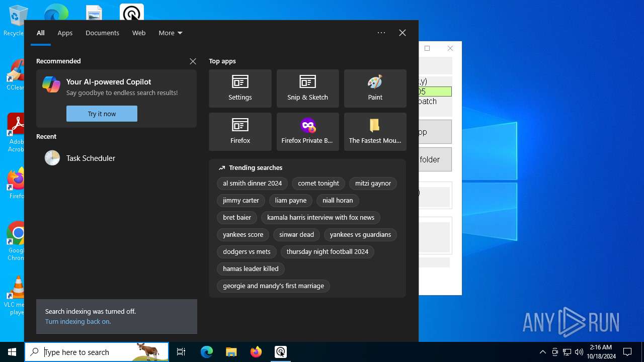Select VLC media player desktop shortcut
Image resolution: width=644 pixels, height=362 pixels.
coord(14,296)
